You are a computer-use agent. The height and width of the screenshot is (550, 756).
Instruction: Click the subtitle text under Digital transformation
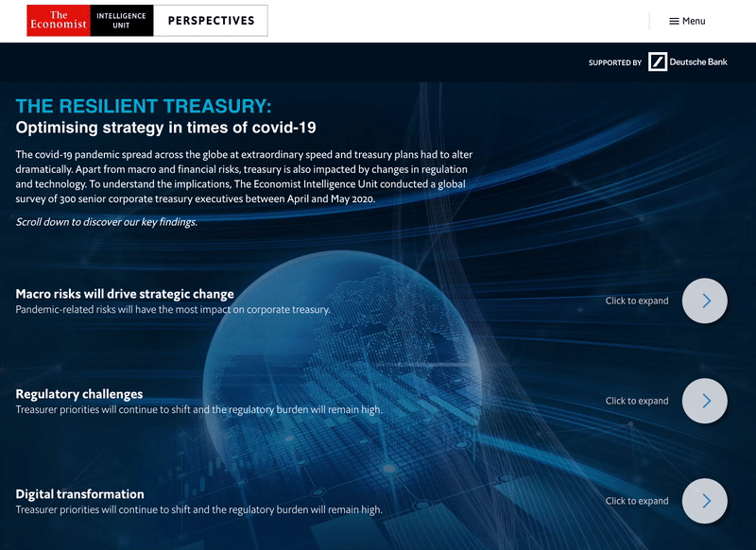pyautogui.click(x=198, y=509)
